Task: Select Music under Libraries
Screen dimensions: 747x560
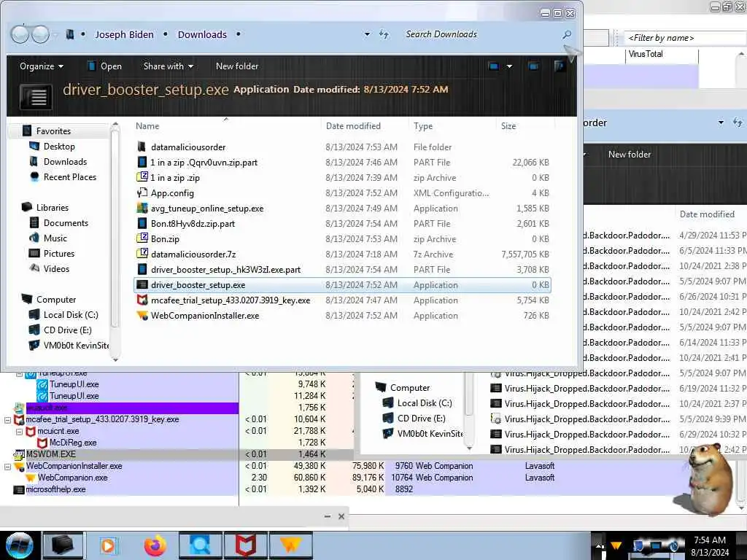Action: 55,238
